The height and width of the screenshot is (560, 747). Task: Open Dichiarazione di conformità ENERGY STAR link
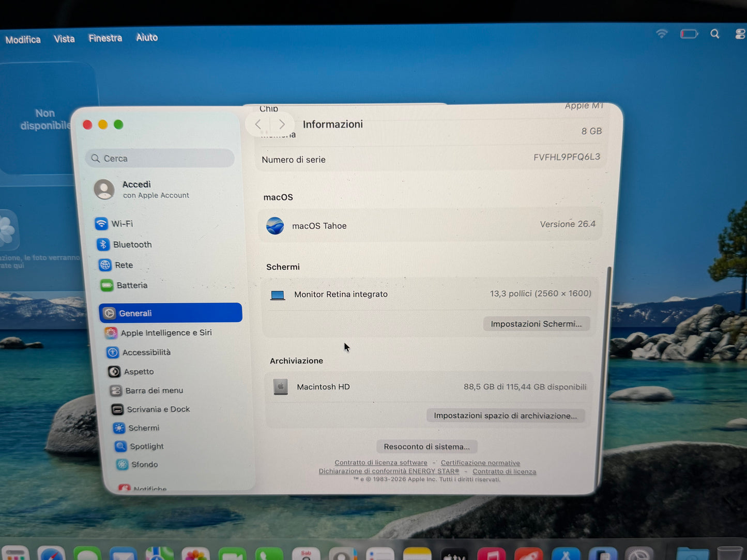(389, 471)
